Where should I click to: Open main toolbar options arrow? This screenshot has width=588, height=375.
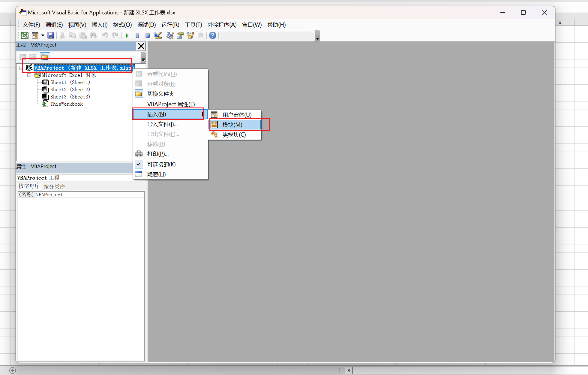click(x=317, y=36)
